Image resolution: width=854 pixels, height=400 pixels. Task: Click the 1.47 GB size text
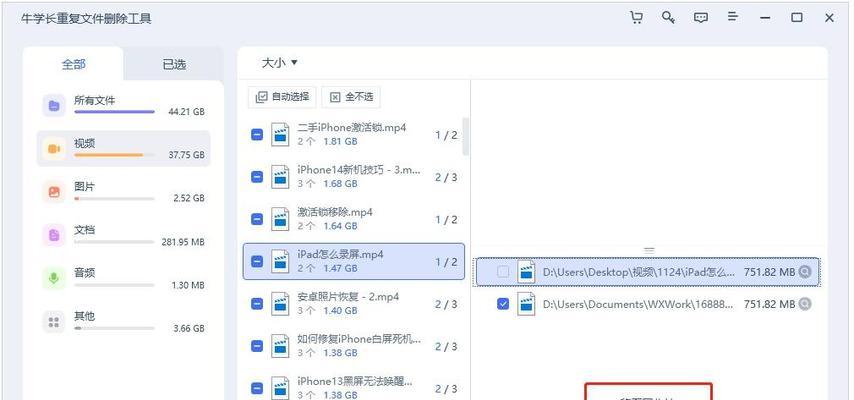tap(340, 268)
